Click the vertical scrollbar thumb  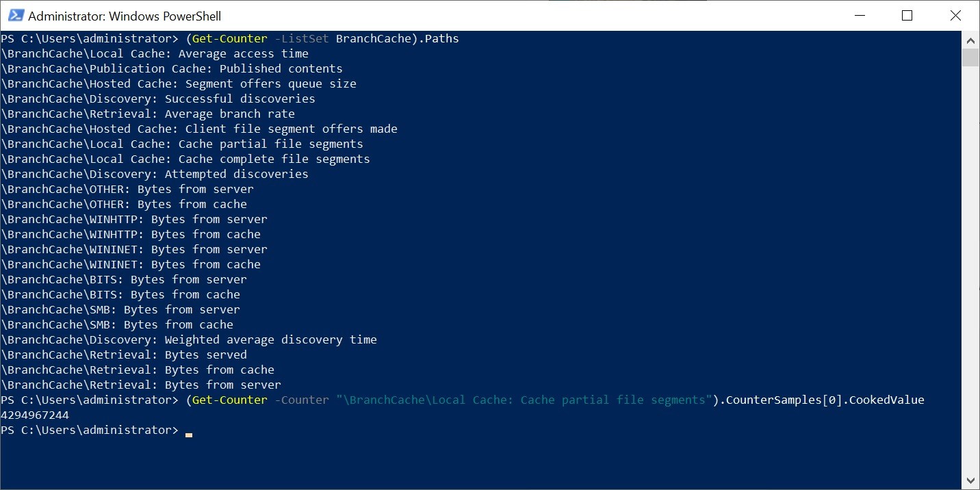(970, 57)
